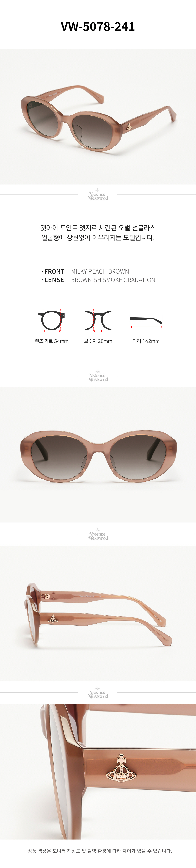Click the FRONT Milky Peach Brown text

pyautogui.click(x=85, y=271)
